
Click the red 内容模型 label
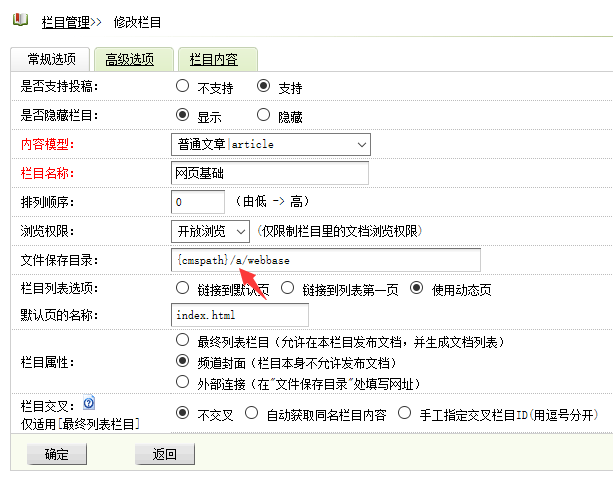point(47,144)
